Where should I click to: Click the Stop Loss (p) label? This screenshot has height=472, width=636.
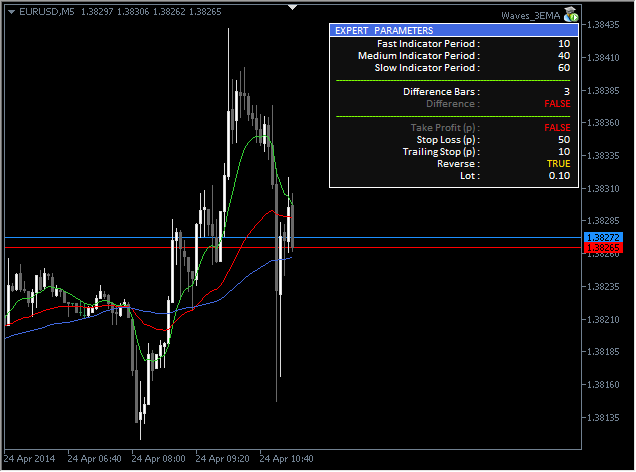[448, 140]
